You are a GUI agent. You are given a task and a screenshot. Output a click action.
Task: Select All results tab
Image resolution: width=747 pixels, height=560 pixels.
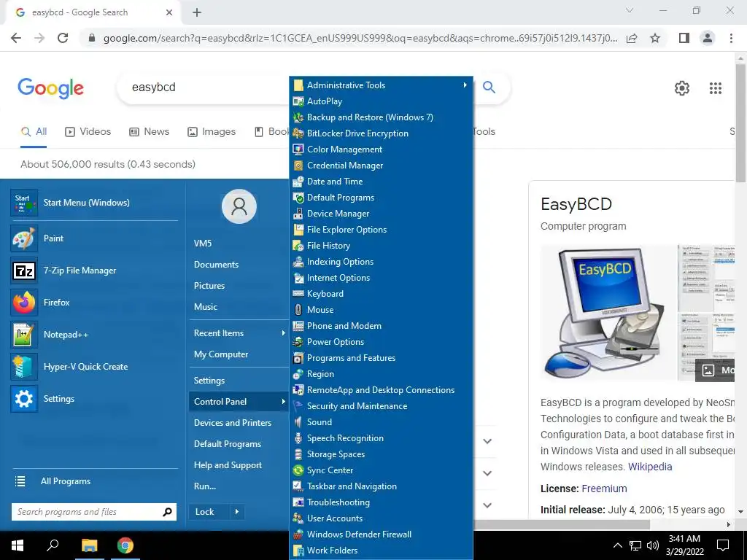34,132
